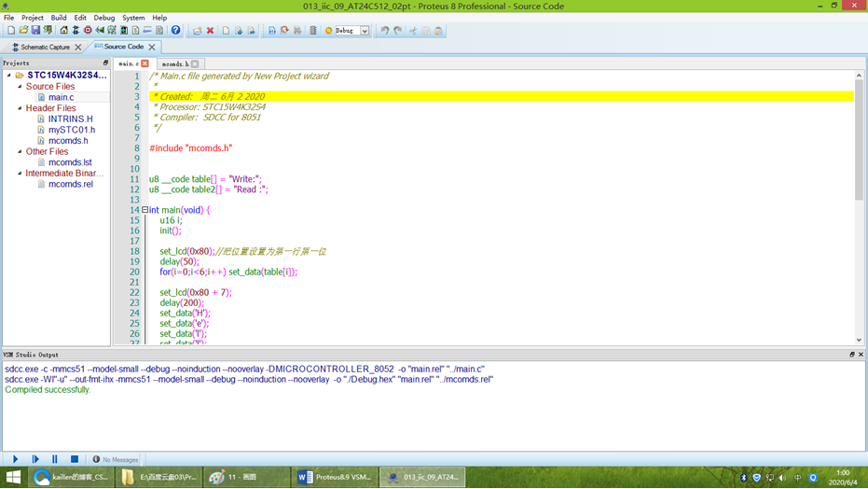
Task: Open the Edit menu
Action: click(80, 18)
